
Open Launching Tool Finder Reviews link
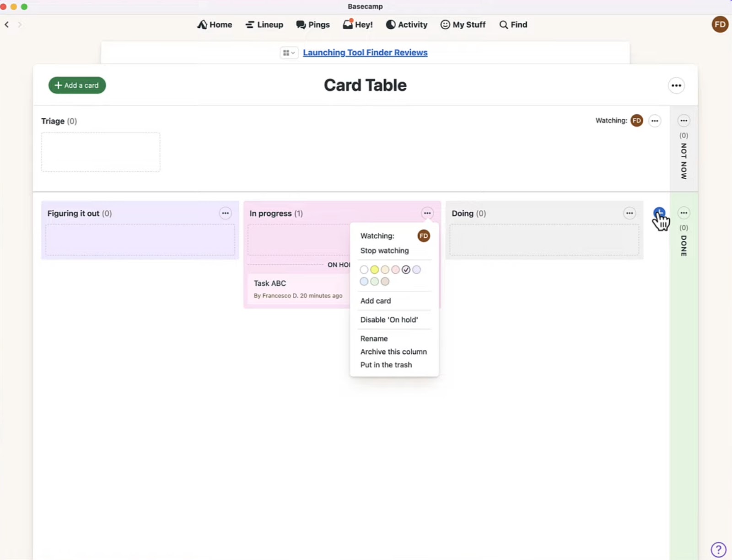click(365, 53)
